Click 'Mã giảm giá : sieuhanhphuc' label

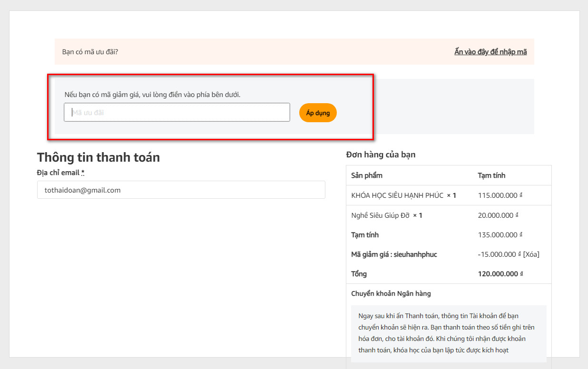(394, 254)
